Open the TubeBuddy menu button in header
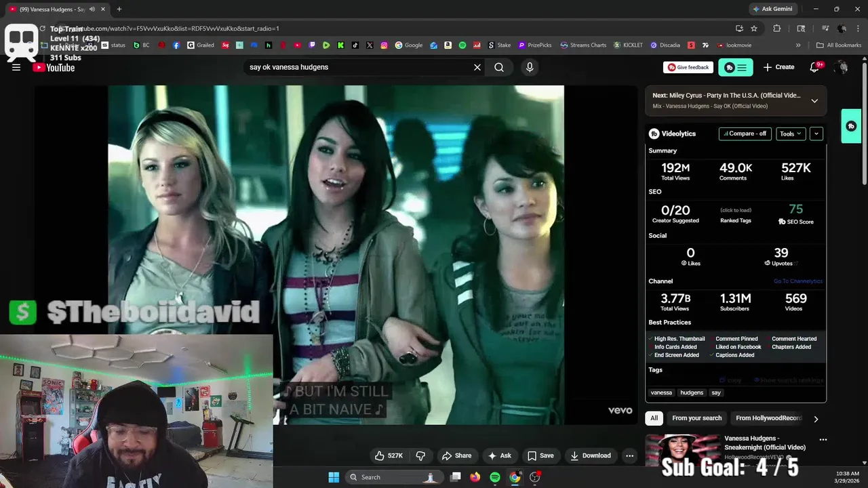868x488 pixels. pyautogui.click(x=735, y=67)
